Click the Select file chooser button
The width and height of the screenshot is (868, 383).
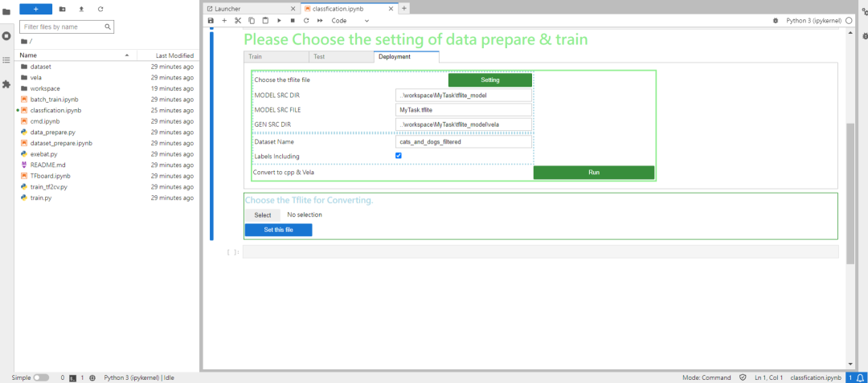point(263,215)
